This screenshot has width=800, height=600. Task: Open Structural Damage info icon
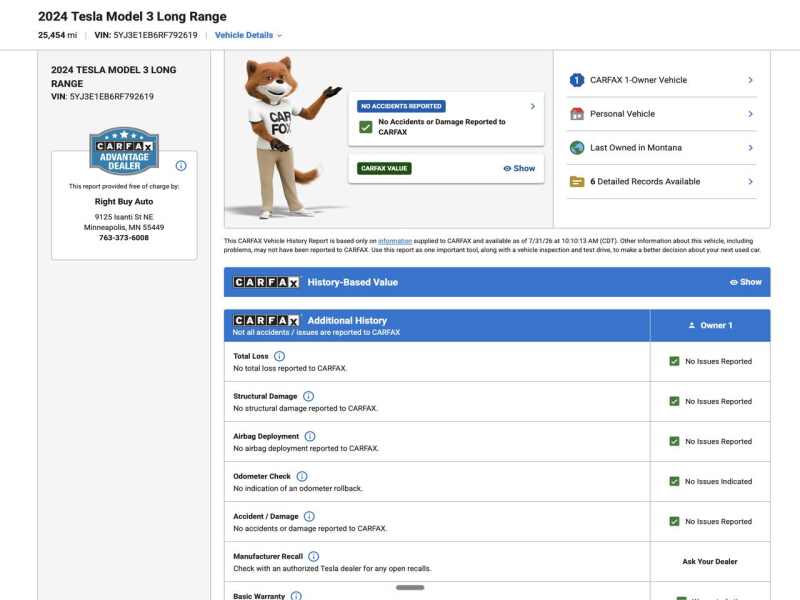click(309, 396)
